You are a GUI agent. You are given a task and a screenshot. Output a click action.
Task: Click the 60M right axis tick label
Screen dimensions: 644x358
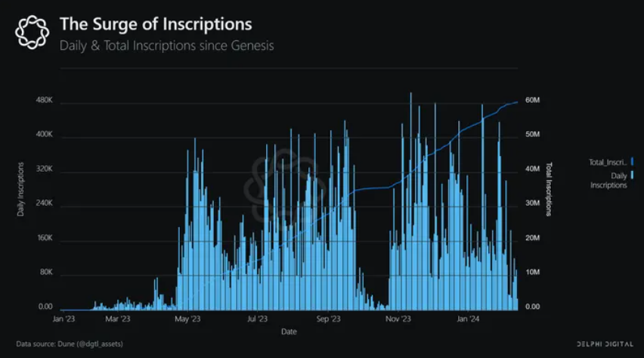tap(533, 100)
